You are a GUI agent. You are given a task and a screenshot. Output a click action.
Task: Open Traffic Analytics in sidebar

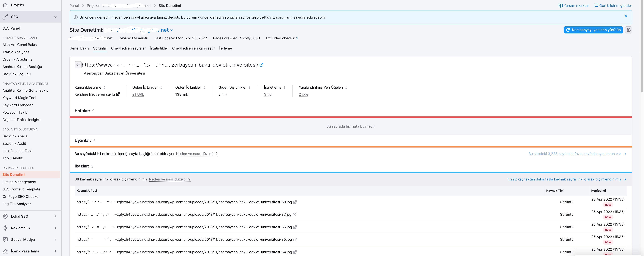pos(16,52)
